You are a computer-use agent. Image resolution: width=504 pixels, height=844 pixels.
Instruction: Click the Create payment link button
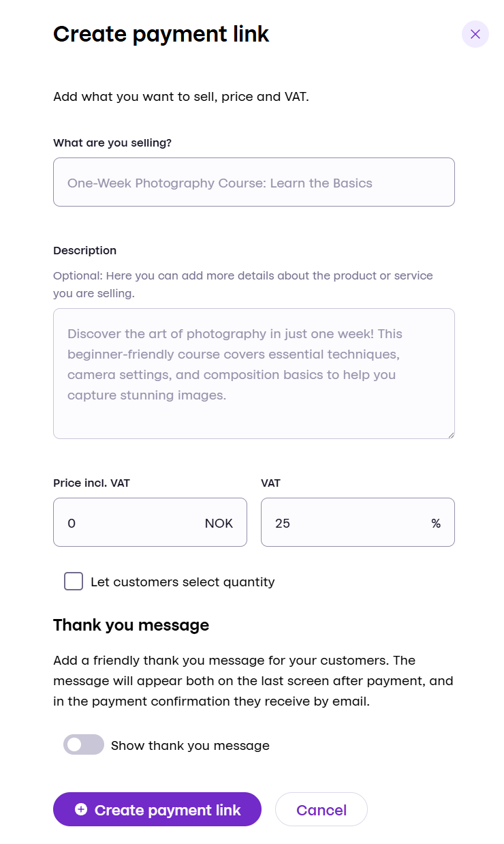(x=157, y=809)
